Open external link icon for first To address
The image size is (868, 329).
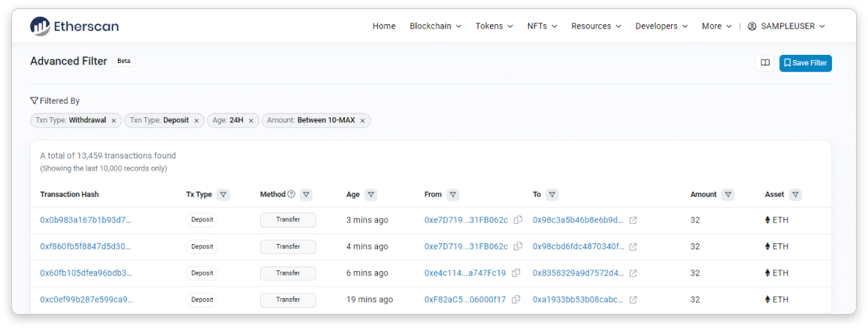click(x=633, y=220)
